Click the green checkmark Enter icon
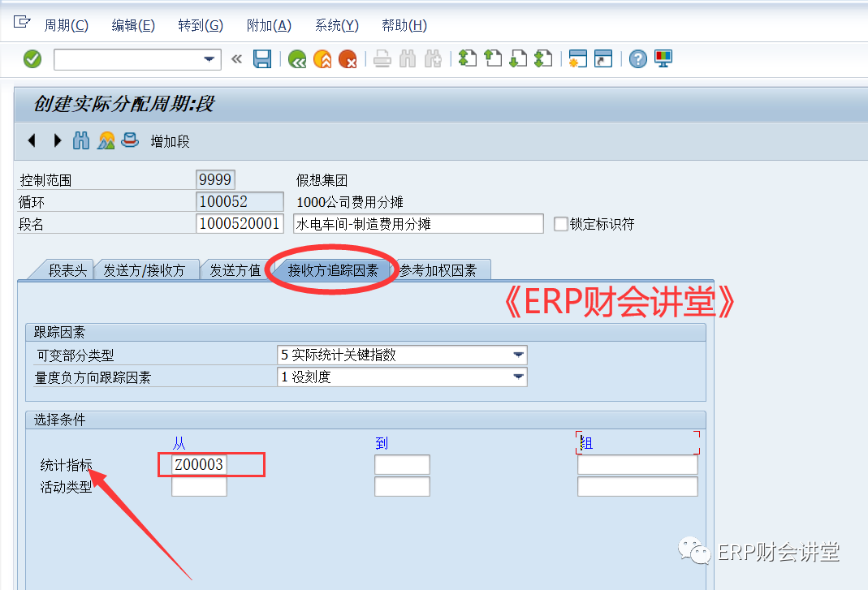 click(x=32, y=59)
